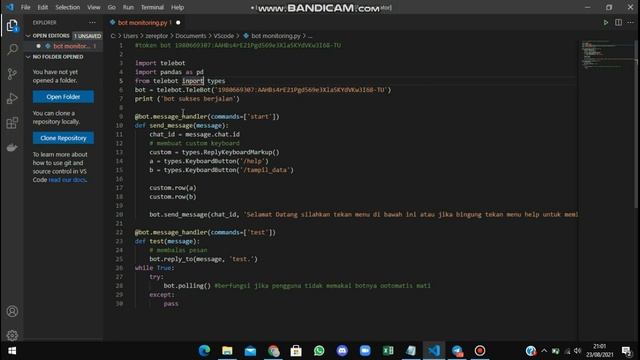Open the Selection menu

pyautogui.click(x=68, y=7)
